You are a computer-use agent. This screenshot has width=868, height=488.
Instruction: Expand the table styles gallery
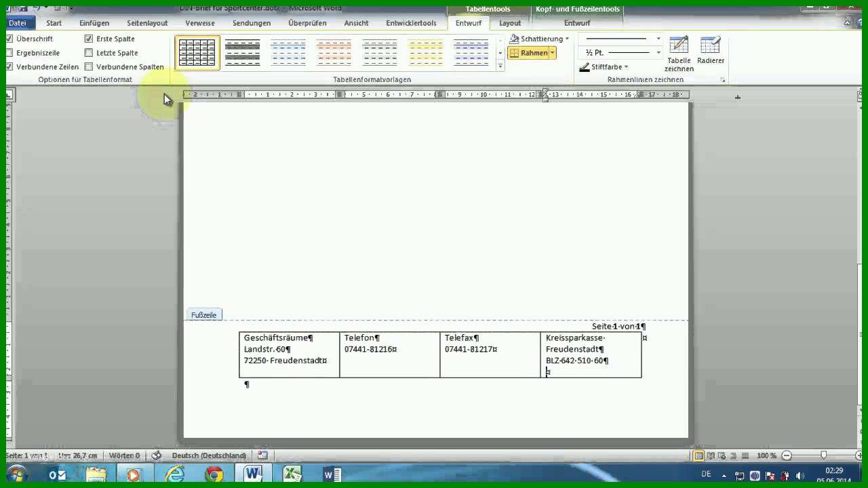(500, 66)
